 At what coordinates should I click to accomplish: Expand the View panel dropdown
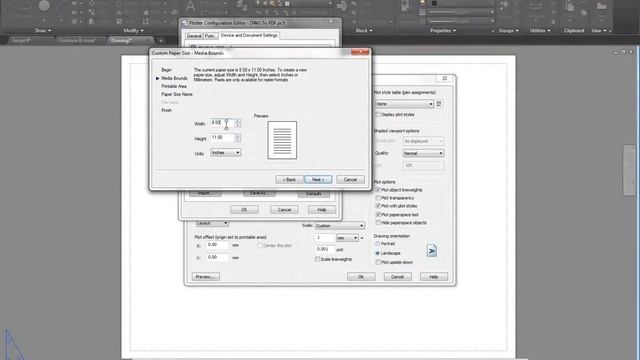[599, 31]
